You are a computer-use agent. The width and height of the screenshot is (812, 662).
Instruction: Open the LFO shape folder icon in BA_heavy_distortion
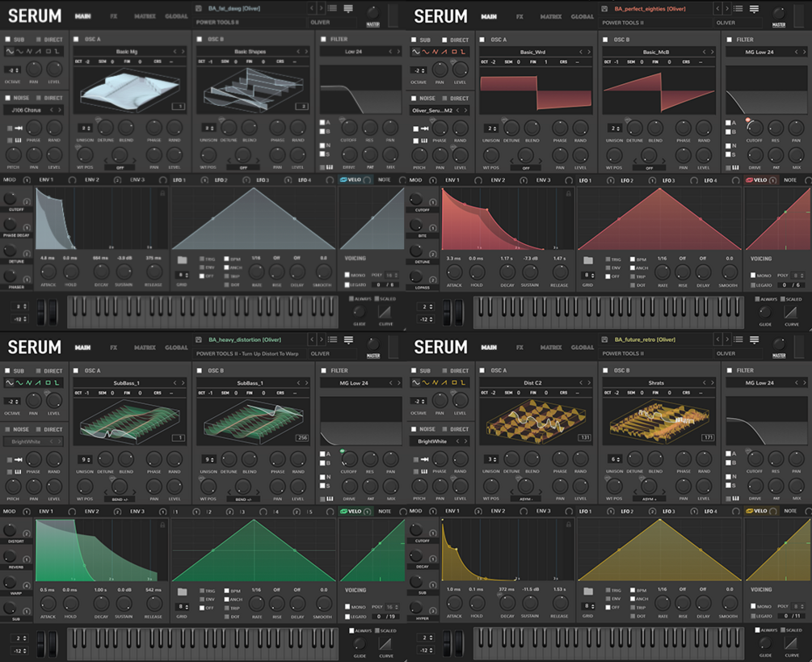click(182, 592)
